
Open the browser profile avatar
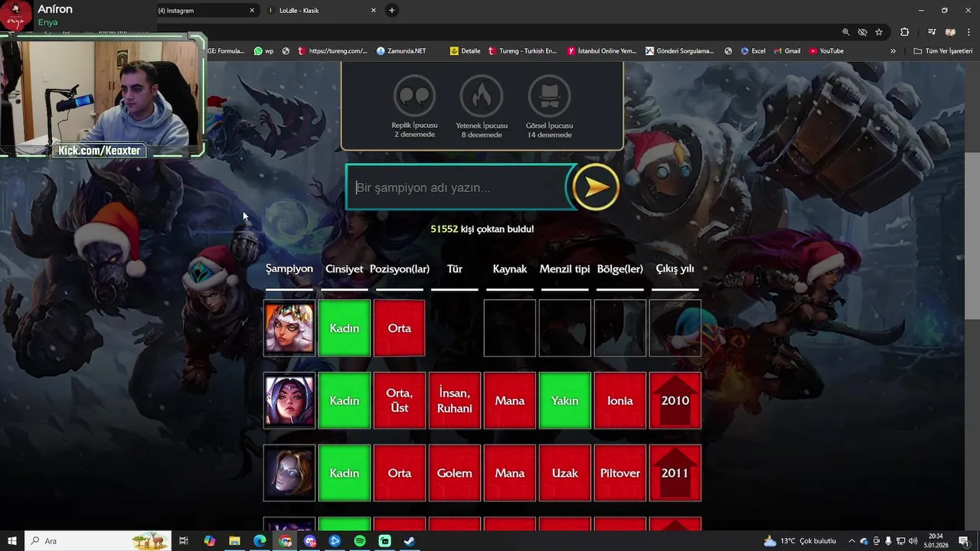click(950, 32)
